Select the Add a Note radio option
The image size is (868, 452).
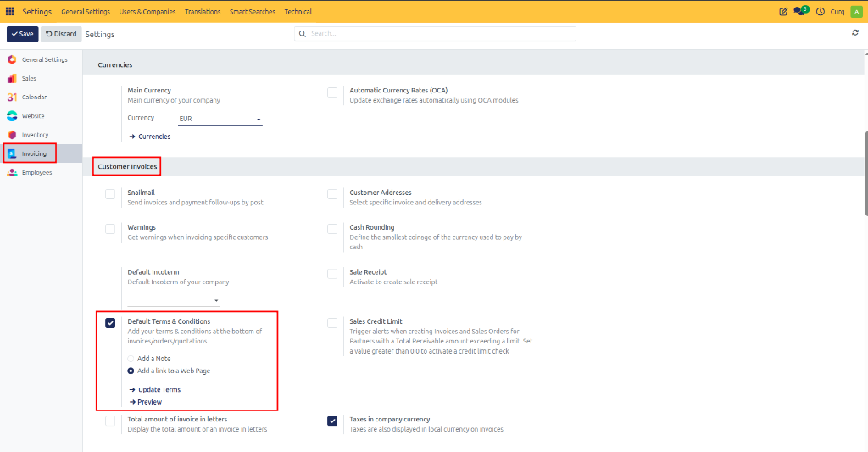(131, 359)
